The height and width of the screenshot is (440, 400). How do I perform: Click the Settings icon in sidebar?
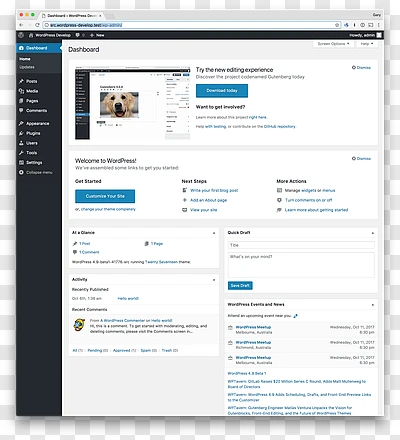(x=21, y=162)
